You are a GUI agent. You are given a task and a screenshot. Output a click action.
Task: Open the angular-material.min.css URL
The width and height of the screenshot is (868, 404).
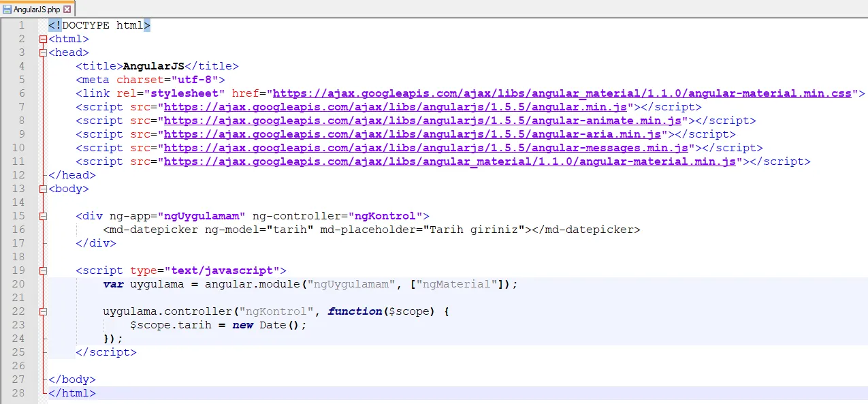coord(562,93)
